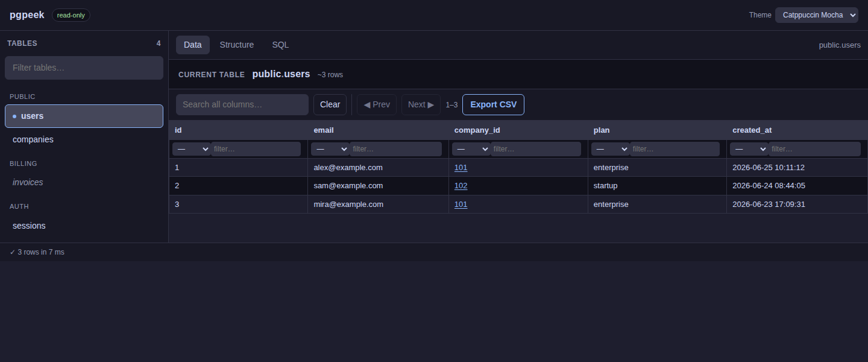The image size is (868, 362).
Task: Click the ~3 rows count label
Action: click(330, 75)
